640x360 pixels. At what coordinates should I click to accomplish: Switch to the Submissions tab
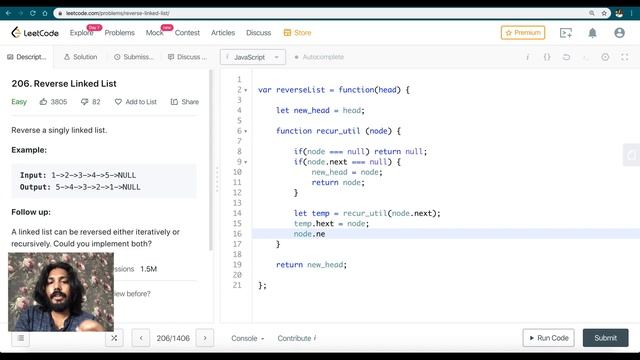coord(134,57)
